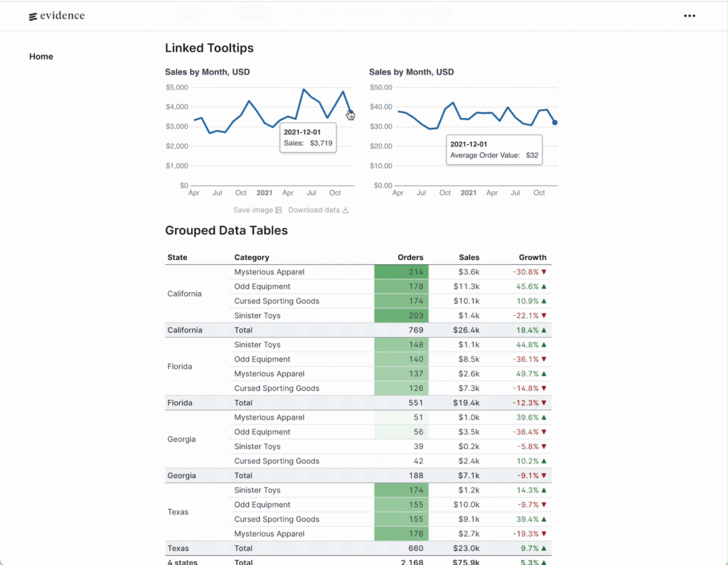The height and width of the screenshot is (565, 728).
Task: Select the Georgia Total row label
Action: pyautogui.click(x=181, y=475)
